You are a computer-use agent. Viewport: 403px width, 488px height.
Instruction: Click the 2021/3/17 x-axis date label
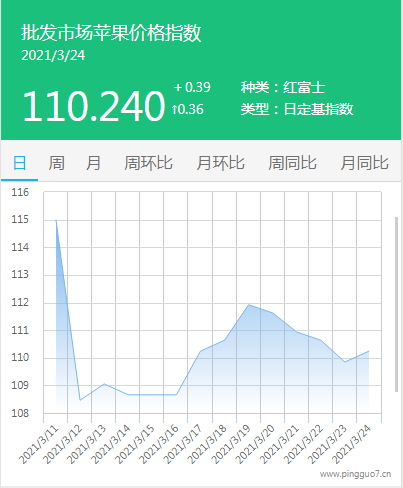coord(183,444)
